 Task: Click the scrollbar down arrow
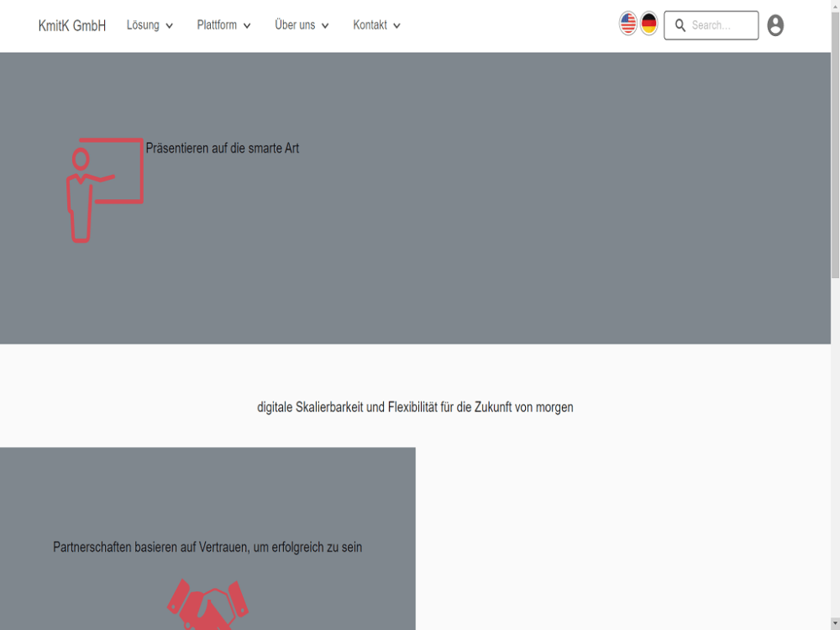[835, 624]
